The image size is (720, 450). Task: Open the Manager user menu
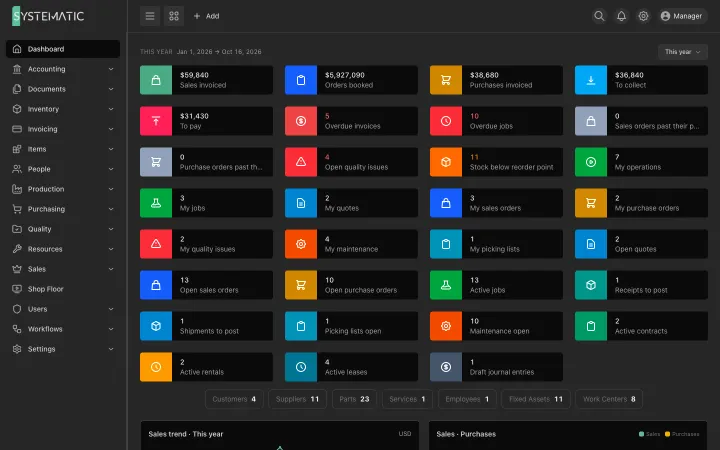point(682,16)
